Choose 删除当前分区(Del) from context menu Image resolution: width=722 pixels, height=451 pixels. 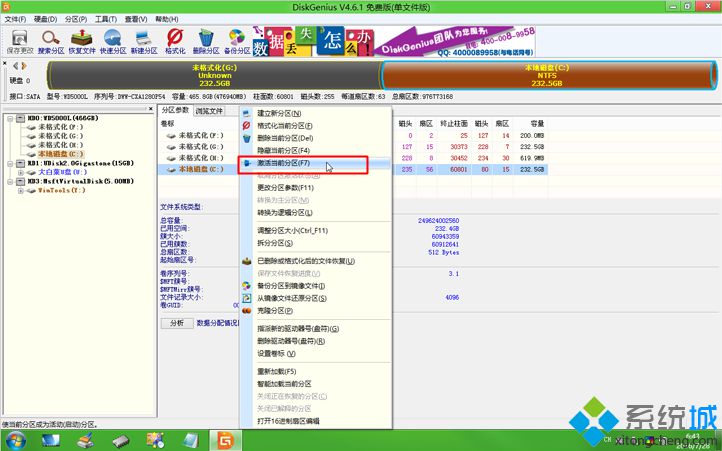[x=315, y=138]
